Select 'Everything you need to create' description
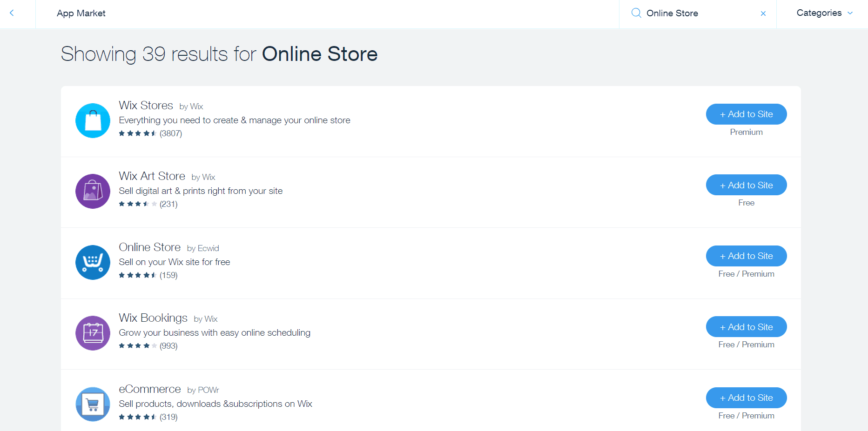This screenshot has width=868, height=431. pyautogui.click(x=235, y=120)
